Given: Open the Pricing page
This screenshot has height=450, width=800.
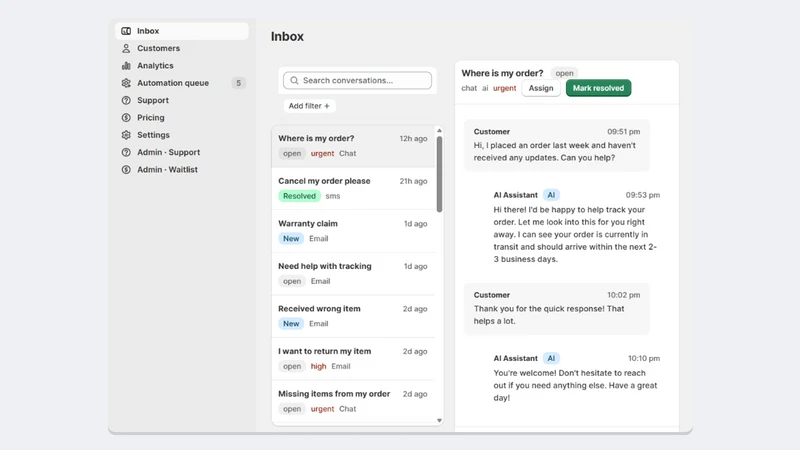Looking at the screenshot, I should point(182,118).
